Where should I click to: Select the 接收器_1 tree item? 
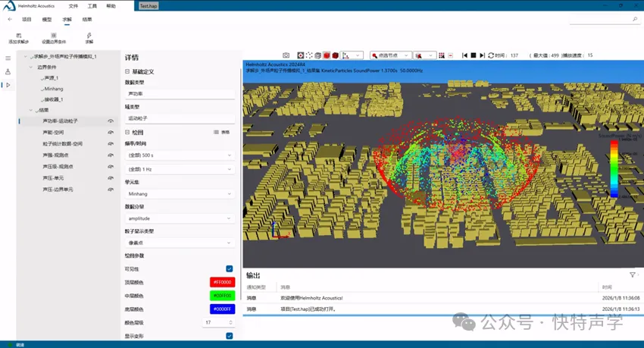pos(52,99)
